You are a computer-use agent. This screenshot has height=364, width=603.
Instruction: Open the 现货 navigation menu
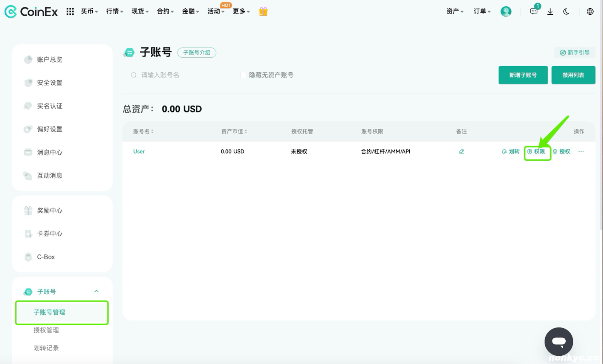click(x=140, y=12)
